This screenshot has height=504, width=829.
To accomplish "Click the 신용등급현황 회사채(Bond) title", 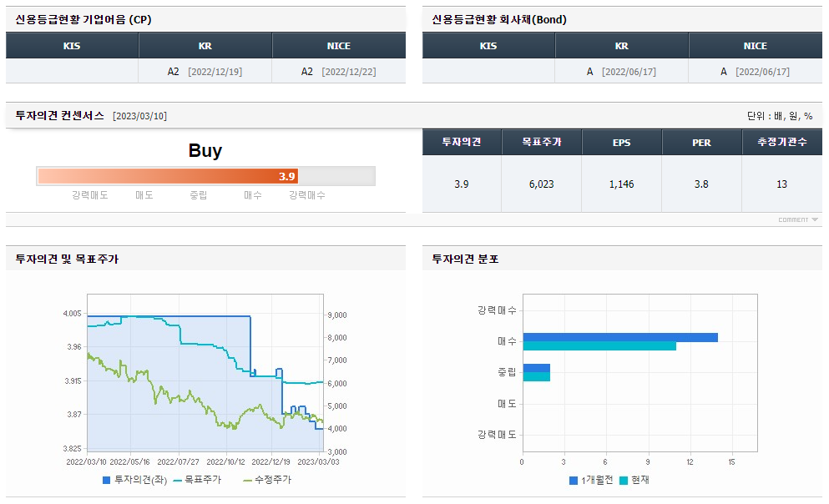I will click(499, 19).
